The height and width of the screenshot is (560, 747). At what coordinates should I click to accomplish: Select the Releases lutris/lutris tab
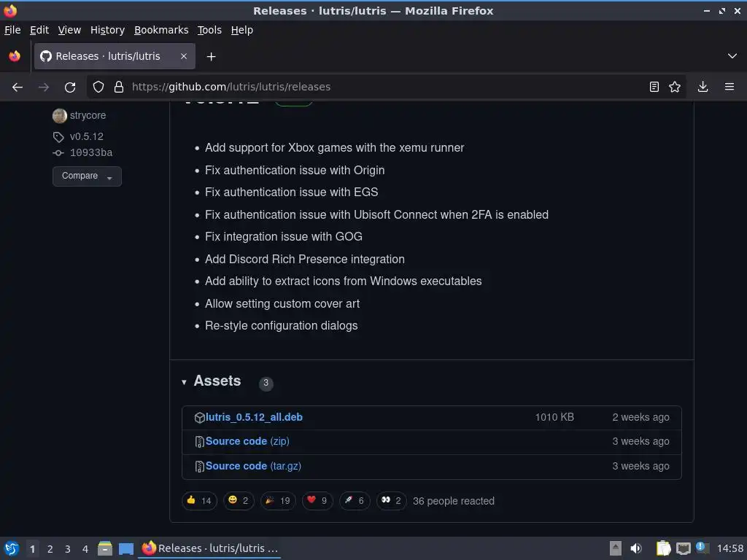115,56
